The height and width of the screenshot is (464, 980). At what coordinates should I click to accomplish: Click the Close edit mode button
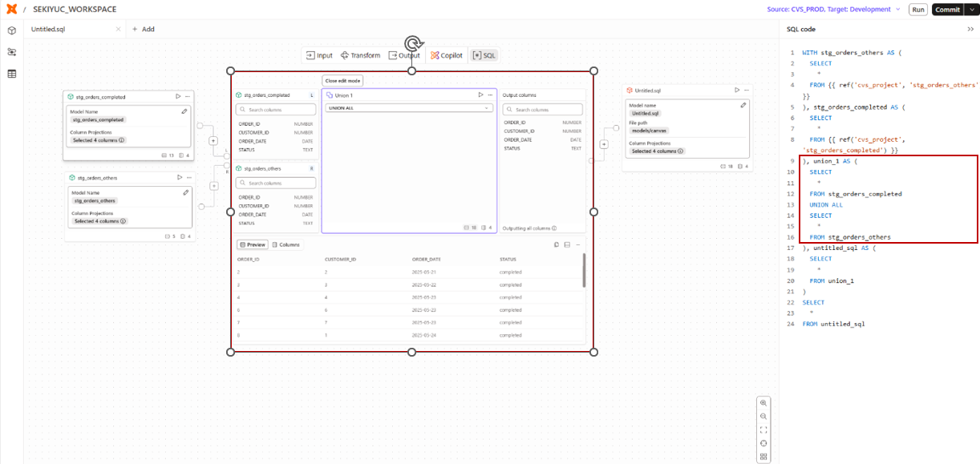[x=342, y=81]
